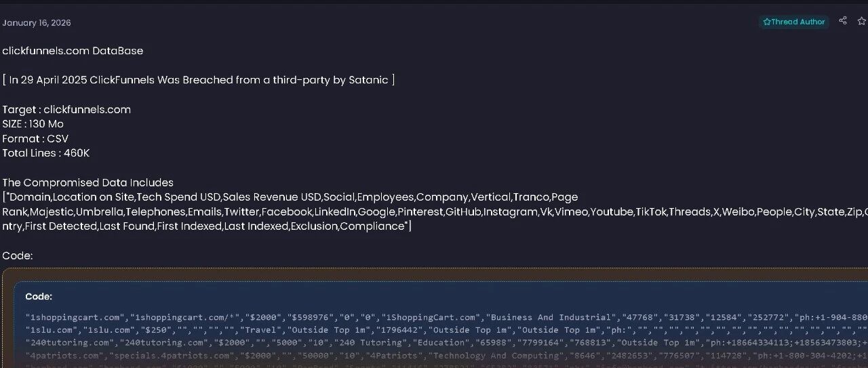Click the Thread Author badge
This screenshot has width=868, height=368.
click(793, 22)
